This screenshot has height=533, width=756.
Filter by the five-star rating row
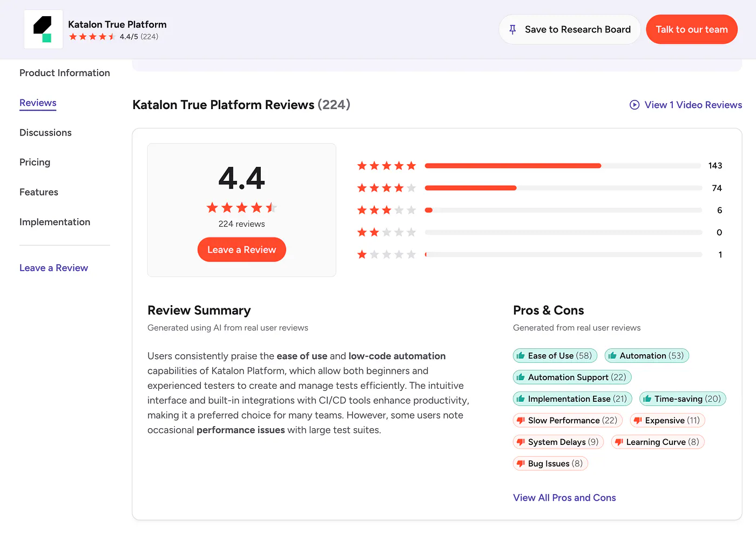(x=539, y=166)
